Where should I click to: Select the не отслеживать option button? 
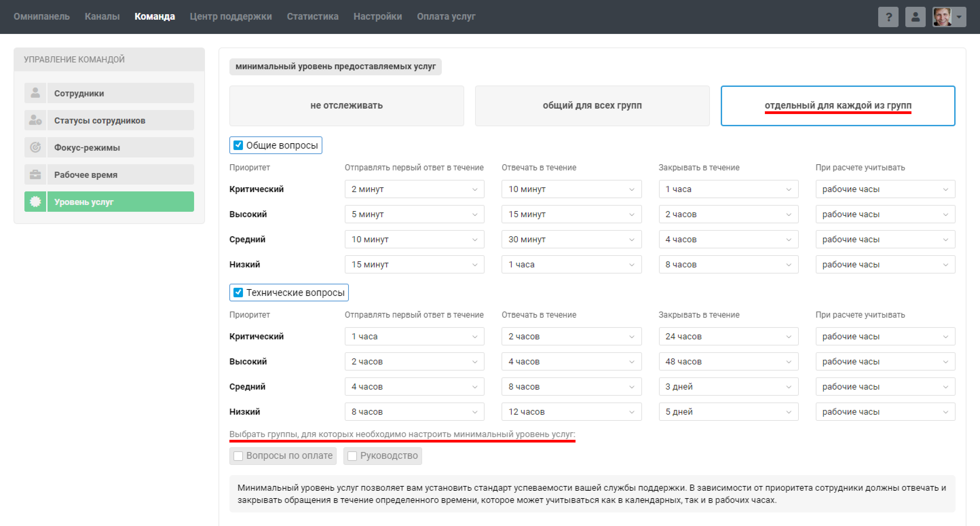pos(346,106)
